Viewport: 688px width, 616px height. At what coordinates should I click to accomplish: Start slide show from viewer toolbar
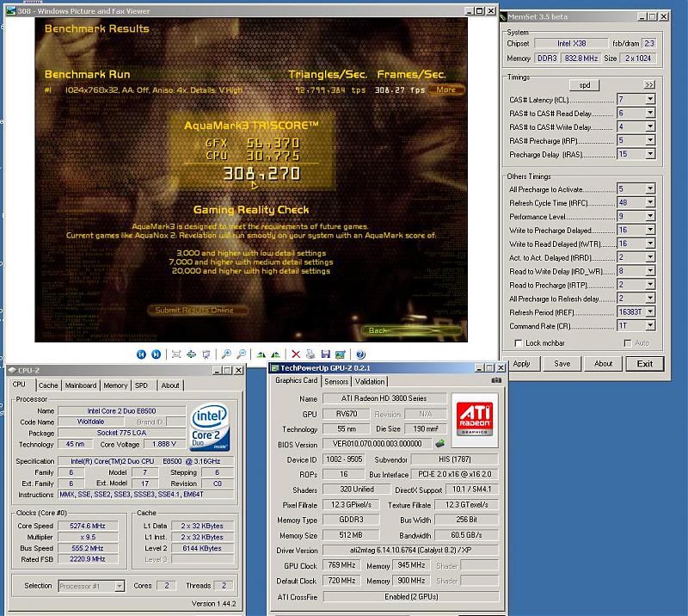[206, 354]
